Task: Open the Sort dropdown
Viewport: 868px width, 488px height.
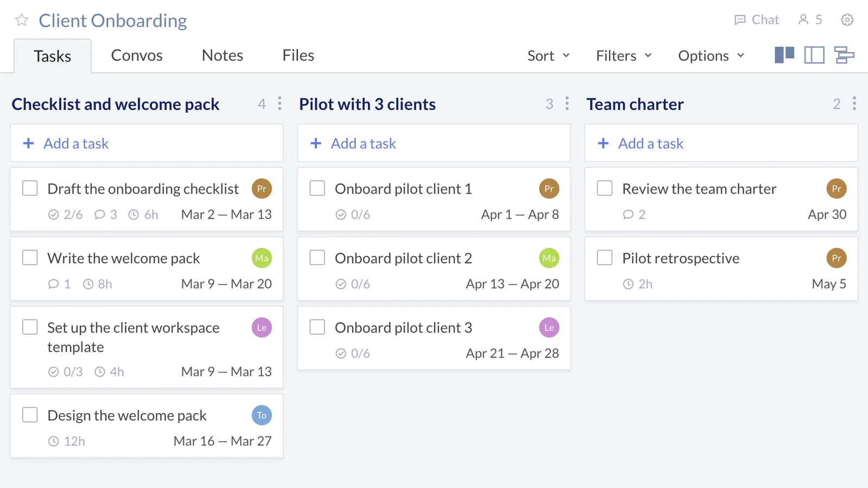Action: click(x=548, y=56)
